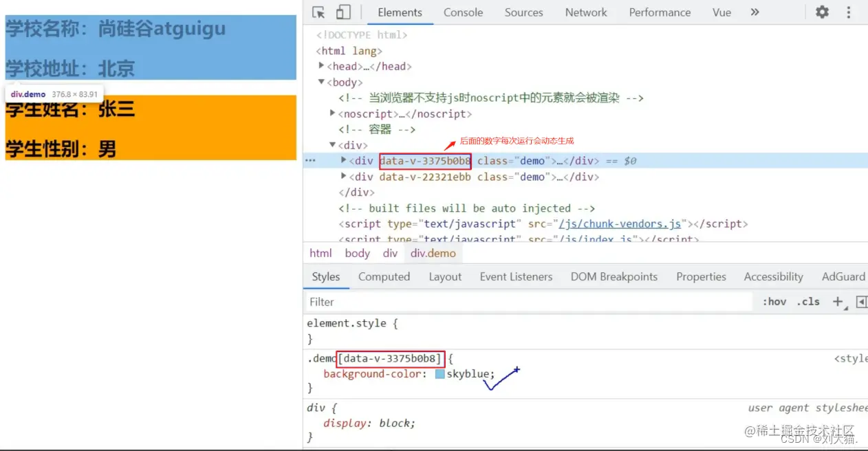Viewport: 868px width, 451px height.
Task: Toggle the device toolbar icon
Action: 343,12
